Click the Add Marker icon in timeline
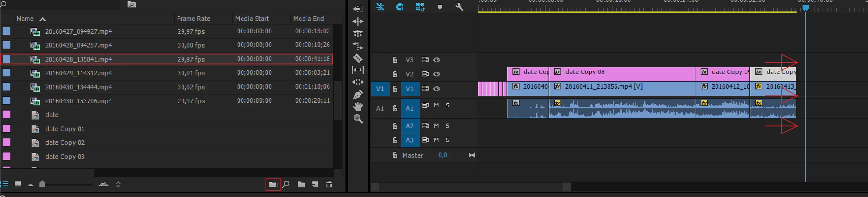The height and width of the screenshot is (197, 868). coord(440,7)
